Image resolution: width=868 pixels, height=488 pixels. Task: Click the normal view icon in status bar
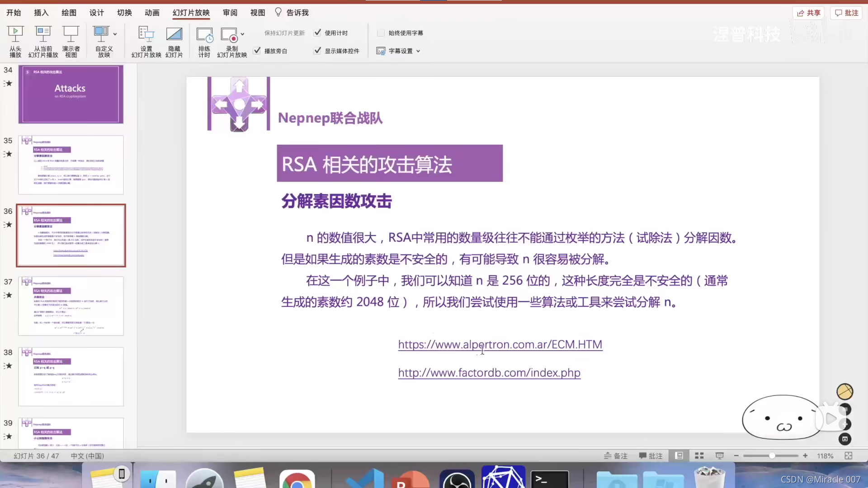[x=679, y=456]
